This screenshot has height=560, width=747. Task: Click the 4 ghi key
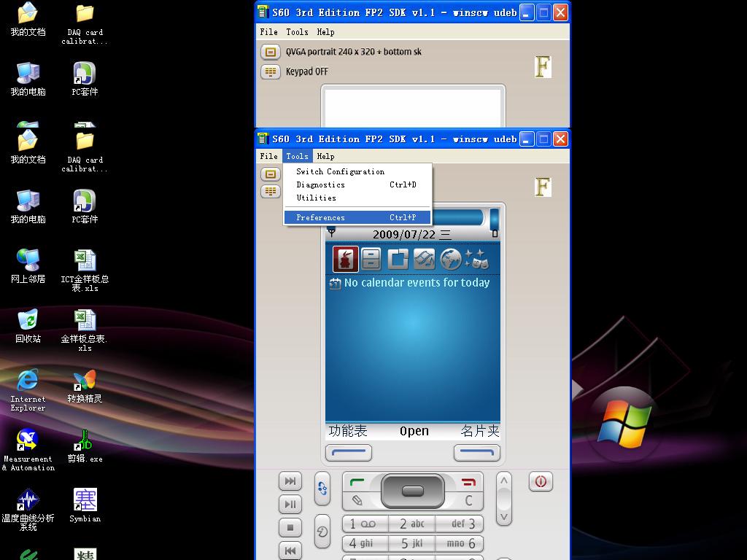365,543
